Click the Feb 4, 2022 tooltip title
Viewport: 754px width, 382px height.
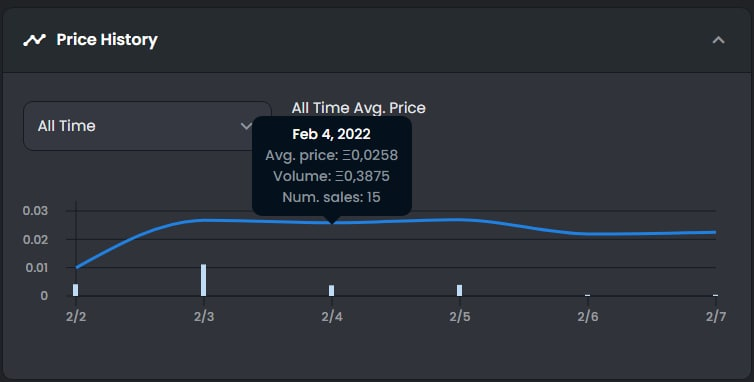[331, 134]
